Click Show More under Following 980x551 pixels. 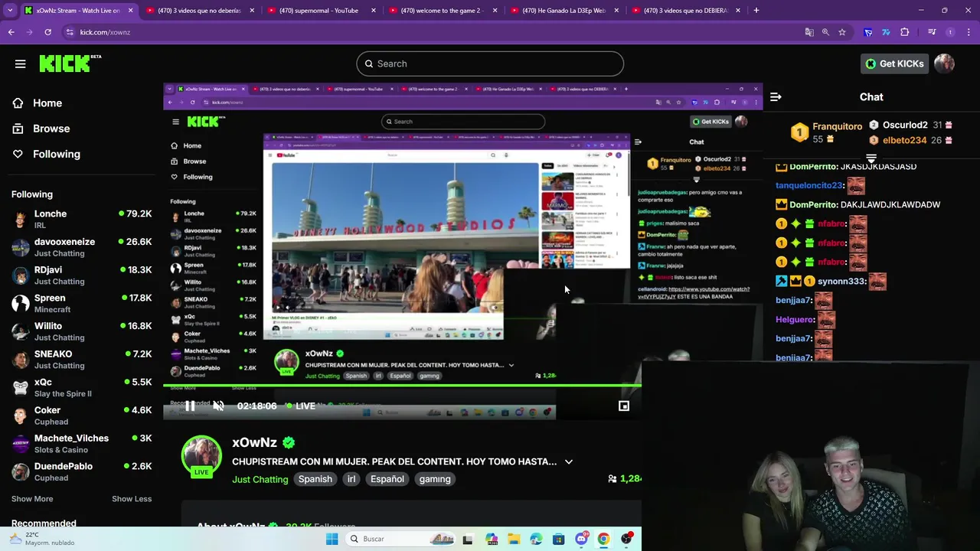[x=32, y=499]
